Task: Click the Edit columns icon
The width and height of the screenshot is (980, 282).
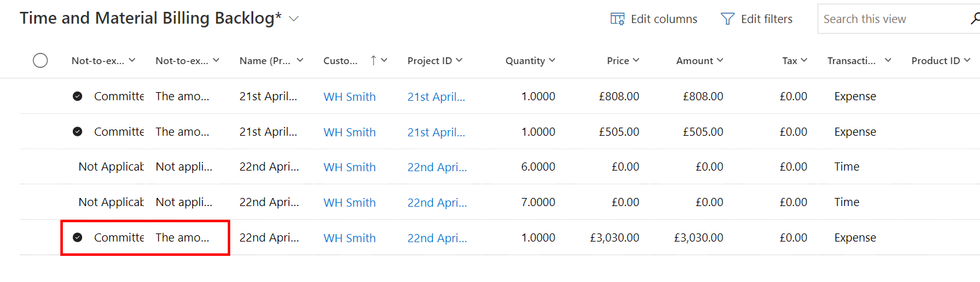Action: (x=617, y=19)
